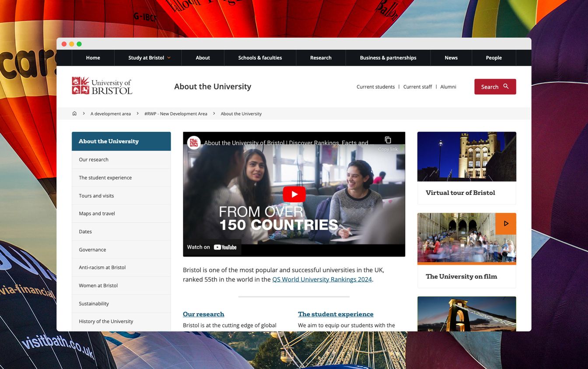Open History of the University sidebar item
The width and height of the screenshot is (588, 369).
[121, 321]
